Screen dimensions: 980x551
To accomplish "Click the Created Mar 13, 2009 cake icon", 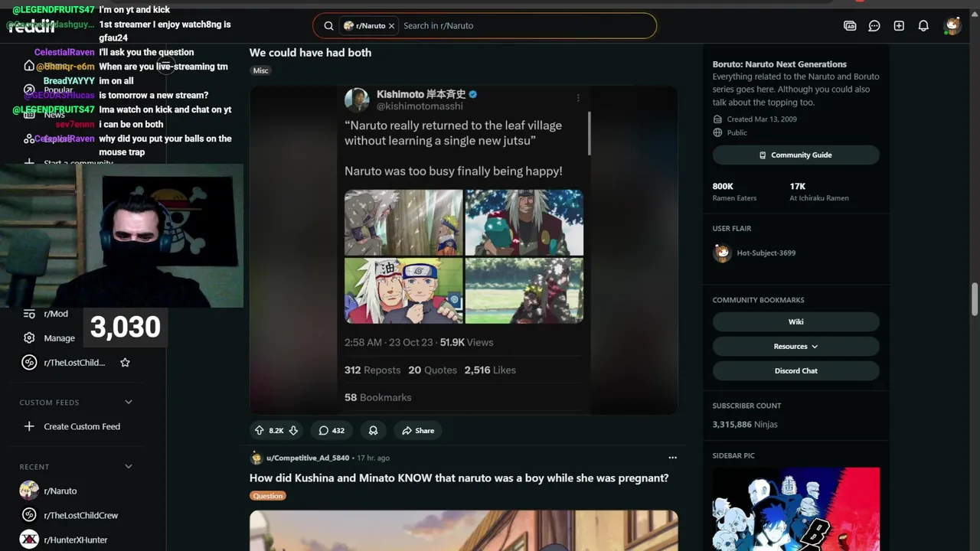I will (x=717, y=119).
